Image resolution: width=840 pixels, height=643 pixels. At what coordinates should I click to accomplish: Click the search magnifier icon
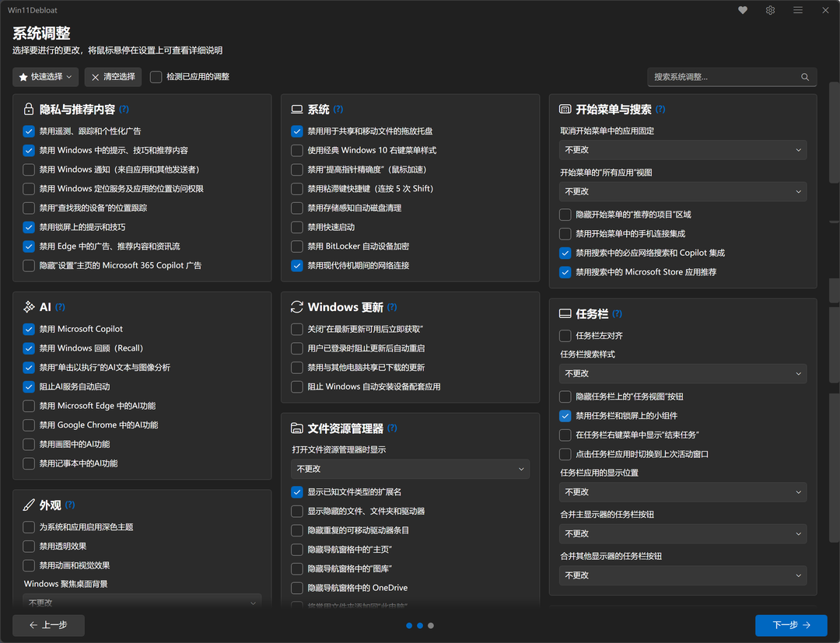pos(805,77)
